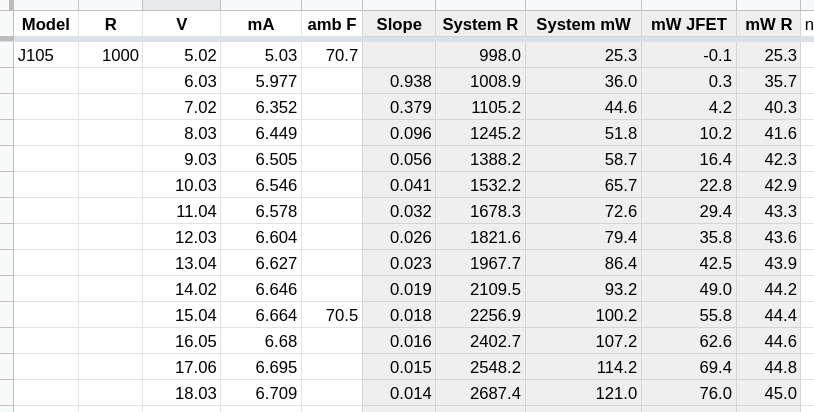Click the System R header cell
Image resolution: width=814 pixels, height=412 pixels.
[x=480, y=24]
